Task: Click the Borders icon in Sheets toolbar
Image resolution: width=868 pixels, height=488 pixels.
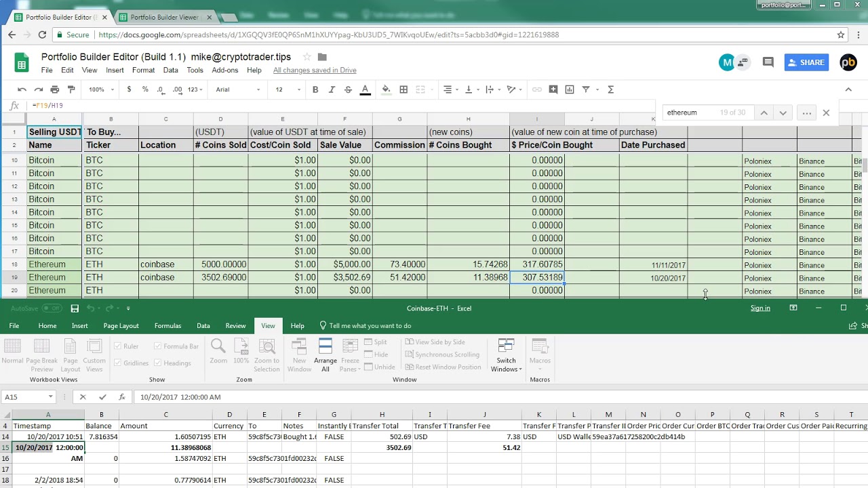Action: coord(403,89)
